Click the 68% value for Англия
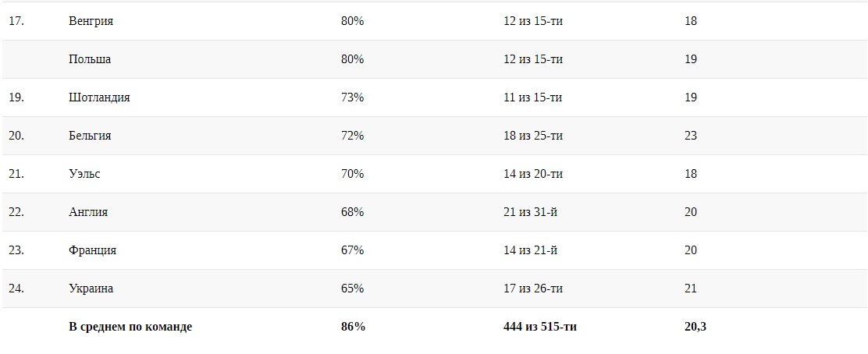Image resolution: width=868 pixels, height=354 pixels. tap(352, 212)
